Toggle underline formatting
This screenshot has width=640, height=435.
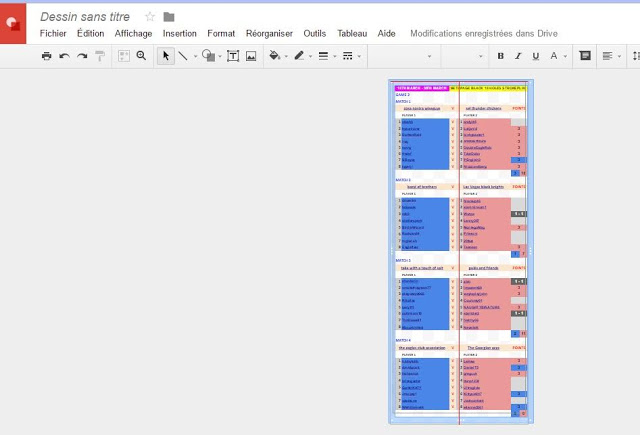click(x=536, y=56)
